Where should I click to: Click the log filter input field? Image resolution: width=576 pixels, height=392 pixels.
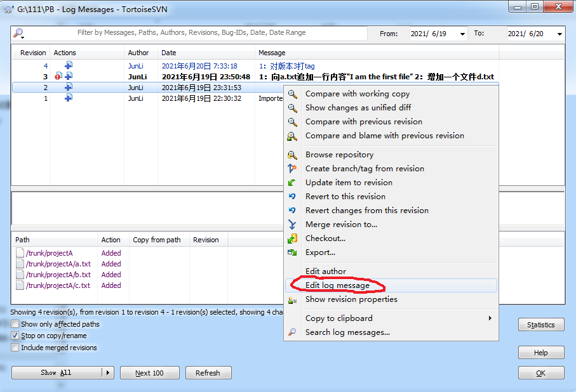(x=191, y=33)
